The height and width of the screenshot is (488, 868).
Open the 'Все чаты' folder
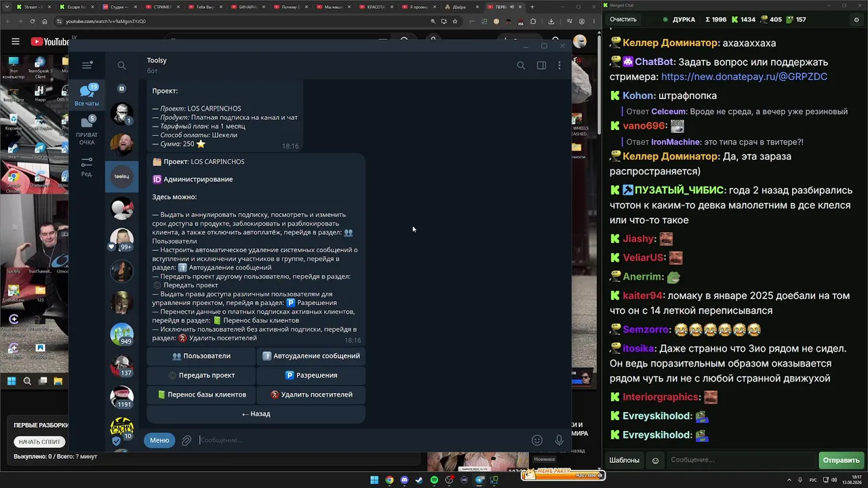coord(87,96)
